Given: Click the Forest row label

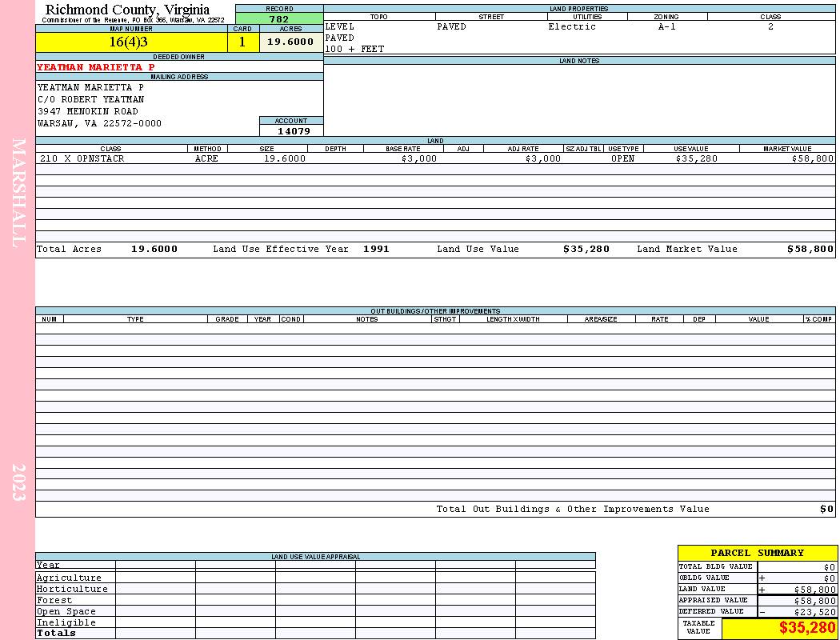Looking at the screenshot, I should point(54,600).
